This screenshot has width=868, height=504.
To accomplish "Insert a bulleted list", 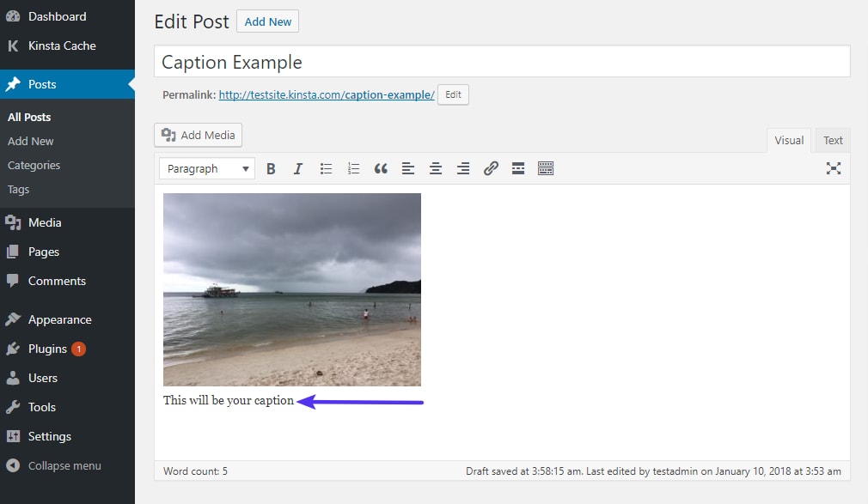I will coord(326,169).
